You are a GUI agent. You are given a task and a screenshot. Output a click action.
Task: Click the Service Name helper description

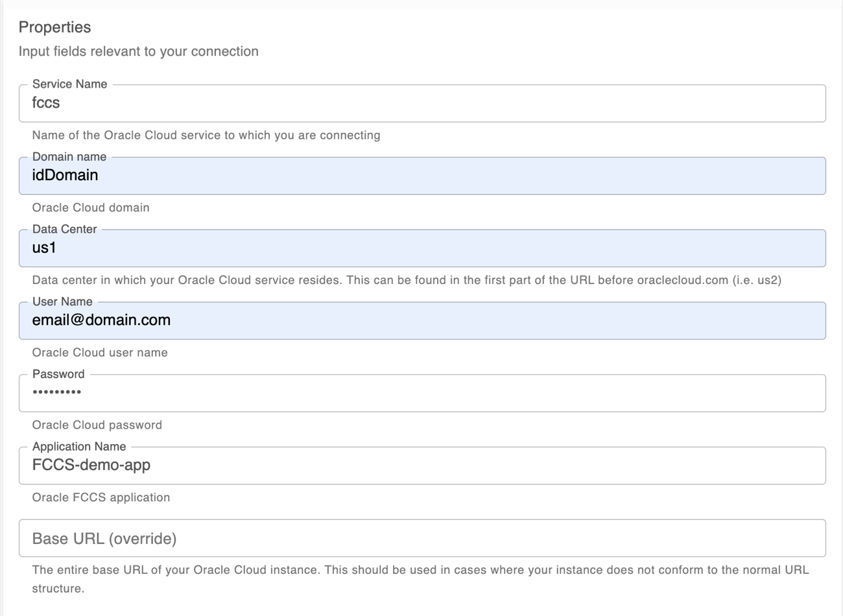tap(206, 136)
